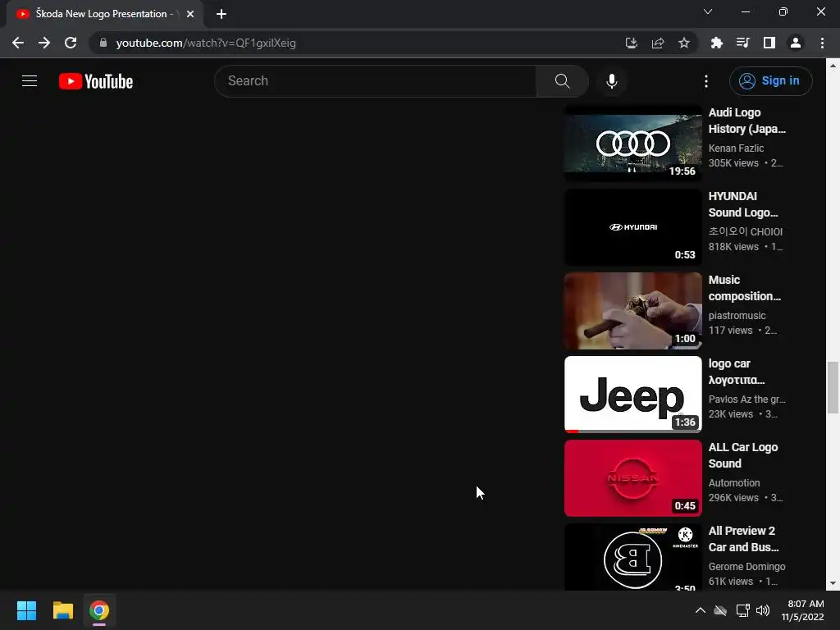Viewport: 840px width, 630px height.
Task: Open Automotion channel name
Action: pyautogui.click(x=734, y=482)
